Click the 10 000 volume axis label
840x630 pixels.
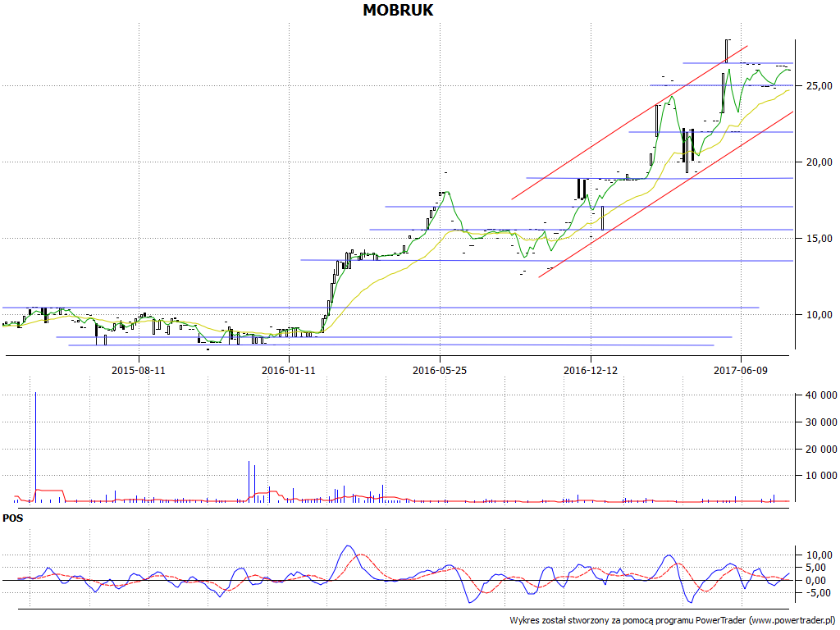(x=820, y=476)
